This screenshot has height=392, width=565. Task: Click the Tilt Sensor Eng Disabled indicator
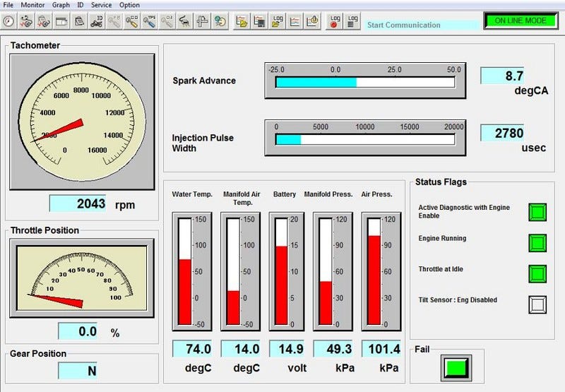click(537, 304)
